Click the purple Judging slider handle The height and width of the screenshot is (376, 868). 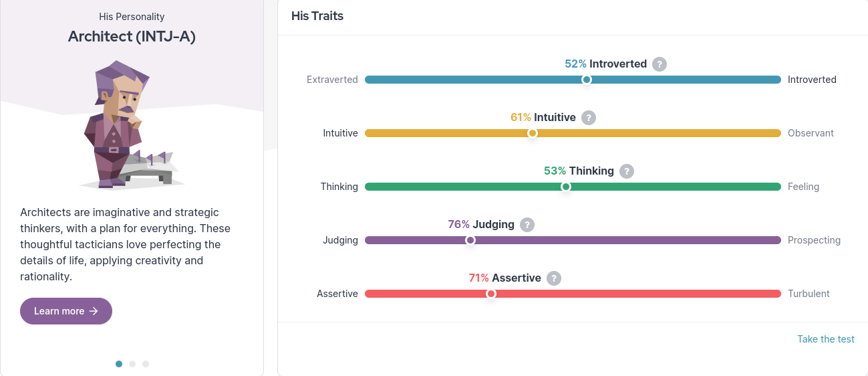point(470,240)
